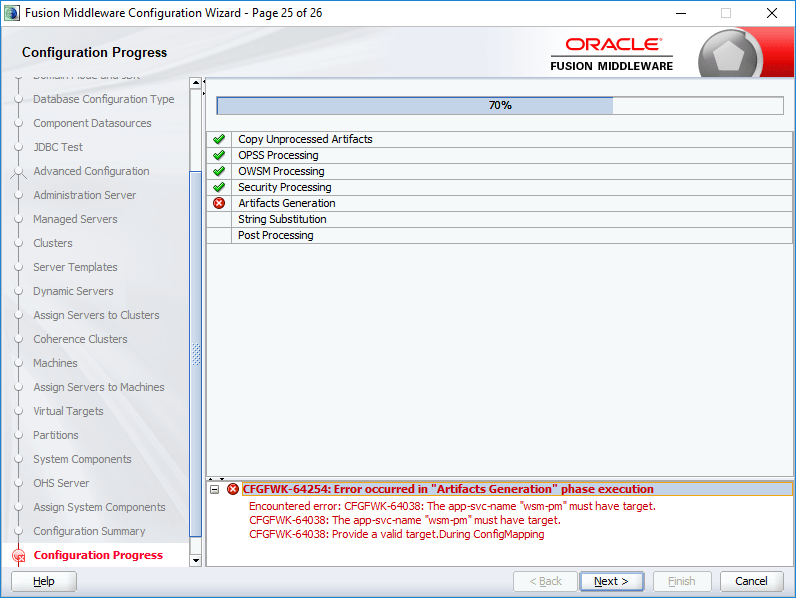Image resolution: width=796 pixels, height=598 pixels.
Task: Click the navigation pane scroll down arrow
Action: coord(195,560)
